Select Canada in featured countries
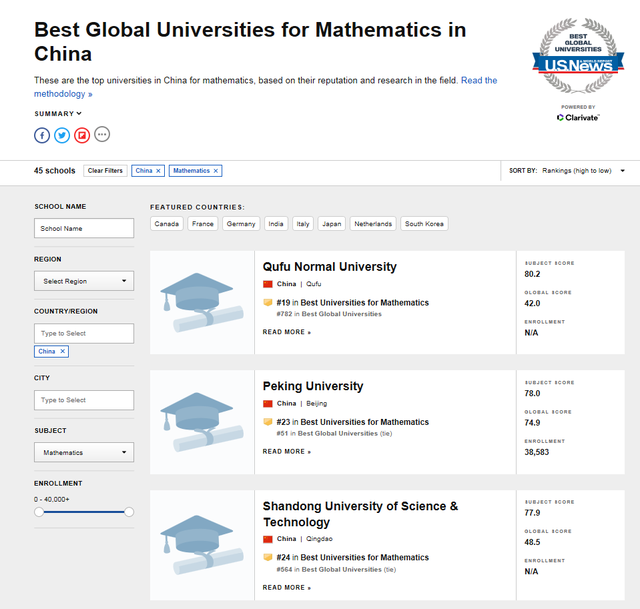Viewport: 640px width, 609px height. coord(167,224)
